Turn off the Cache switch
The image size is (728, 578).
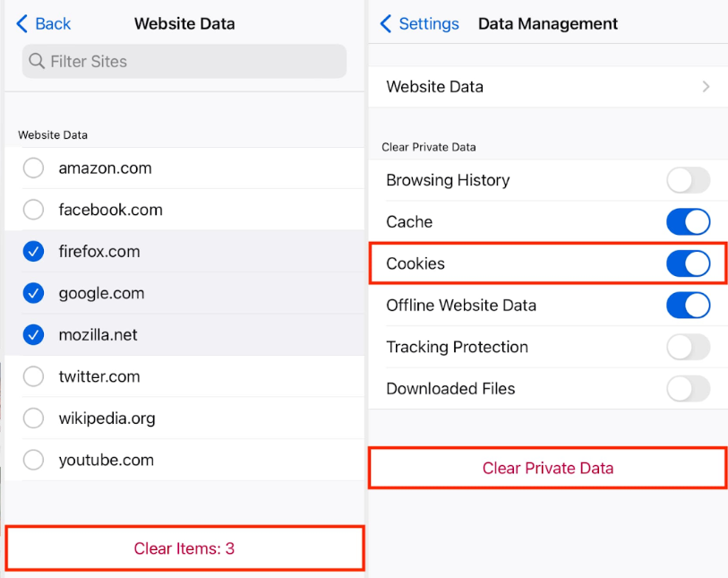point(688,222)
